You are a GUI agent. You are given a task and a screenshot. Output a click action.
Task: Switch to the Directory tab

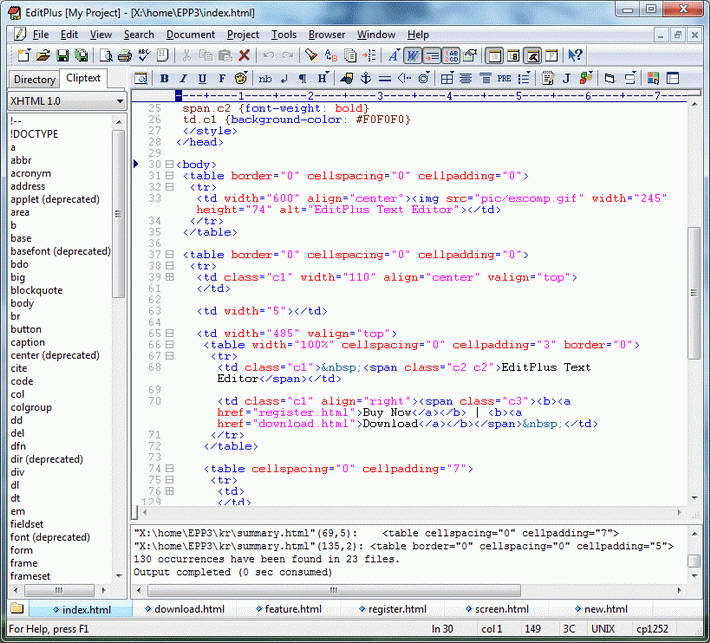(35, 79)
